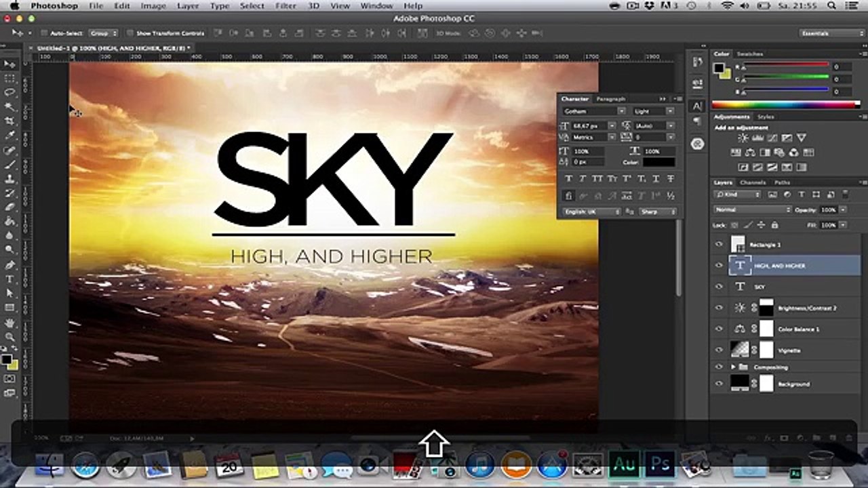Select the Move tool in the toolbox
The image size is (868, 488).
tap(9, 64)
